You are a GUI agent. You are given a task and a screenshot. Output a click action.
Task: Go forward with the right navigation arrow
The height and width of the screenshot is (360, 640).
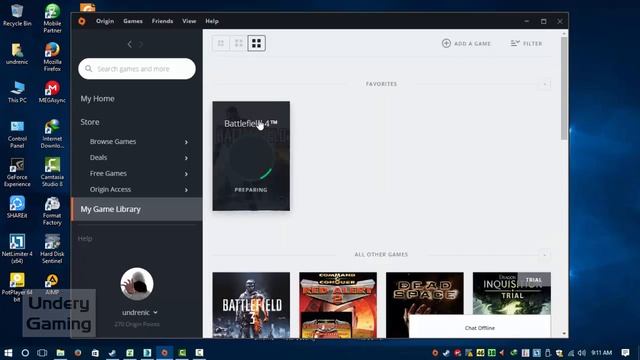[x=141, y=44]
